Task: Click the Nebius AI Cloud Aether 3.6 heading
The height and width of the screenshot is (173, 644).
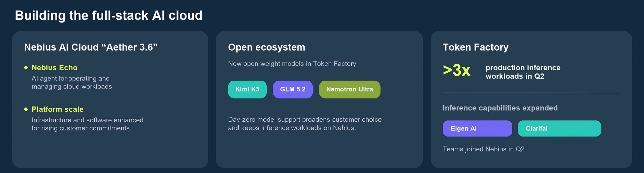Action: pyautogui.click(x=91, y=47)
